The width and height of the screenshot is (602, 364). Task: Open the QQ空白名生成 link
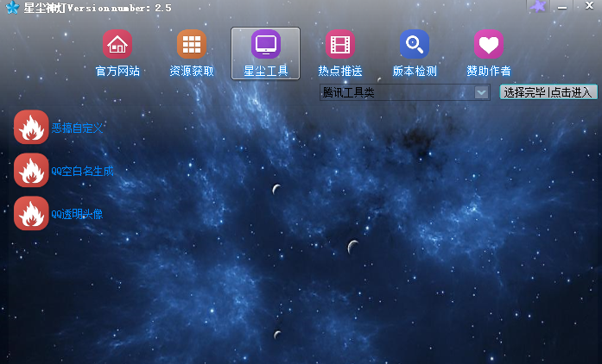point(83,171)
